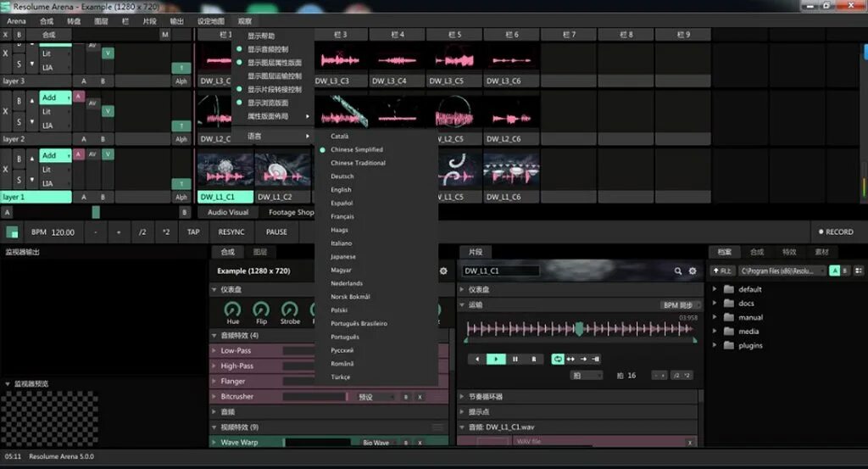Open file browser path dropdown

tap(781, 271)
